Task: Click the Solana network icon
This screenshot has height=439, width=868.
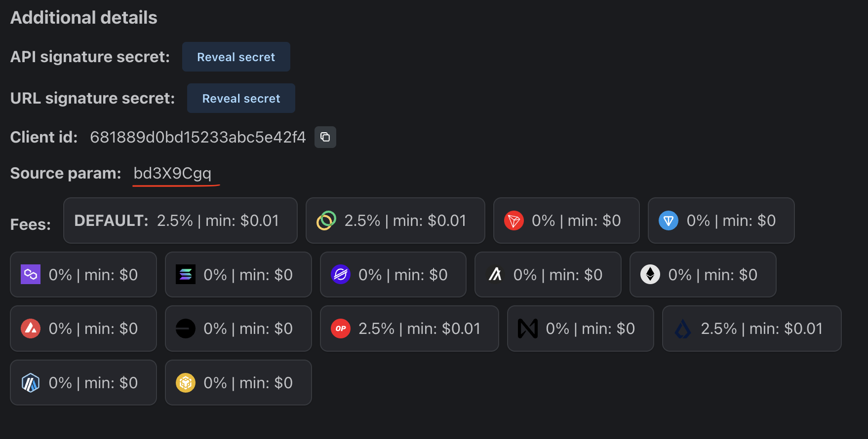Action: (x=186, y=275)
